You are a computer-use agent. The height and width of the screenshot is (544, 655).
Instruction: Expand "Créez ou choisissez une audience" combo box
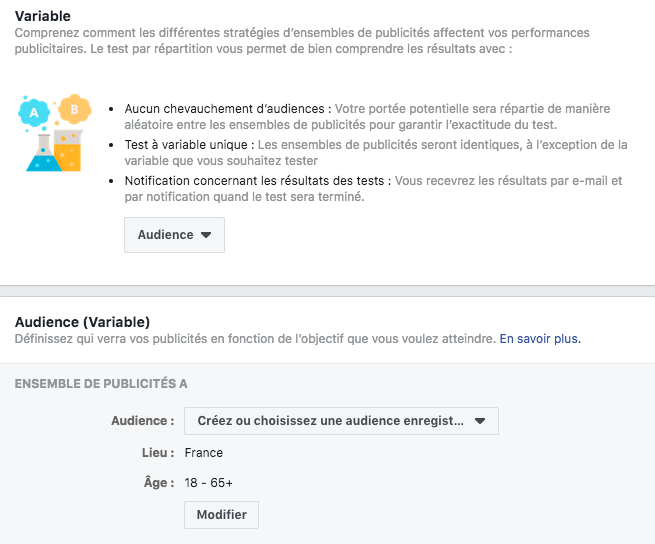(x=340, y=421)
